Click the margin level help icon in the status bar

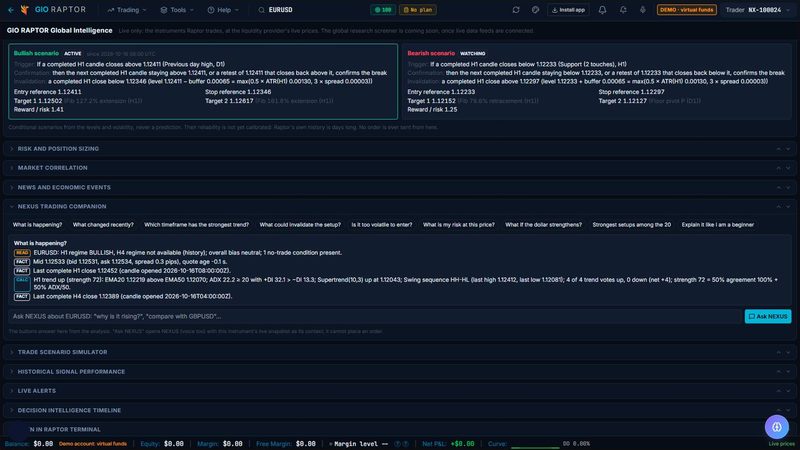point(397,444)
